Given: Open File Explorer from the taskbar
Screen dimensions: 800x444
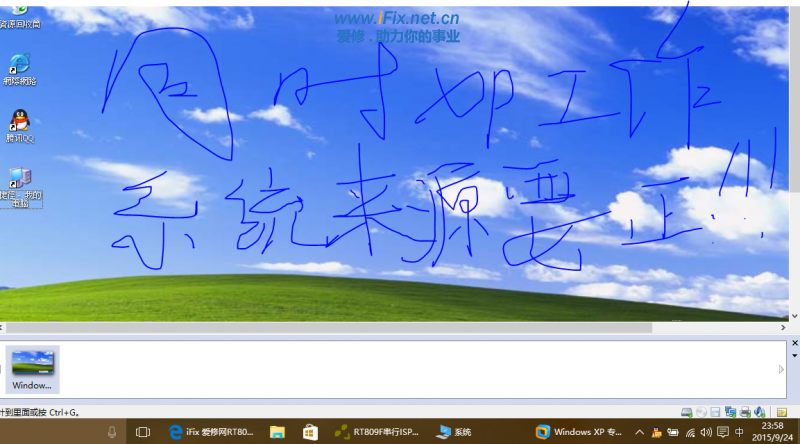Looking at the screenshot, I should [277, 432].
